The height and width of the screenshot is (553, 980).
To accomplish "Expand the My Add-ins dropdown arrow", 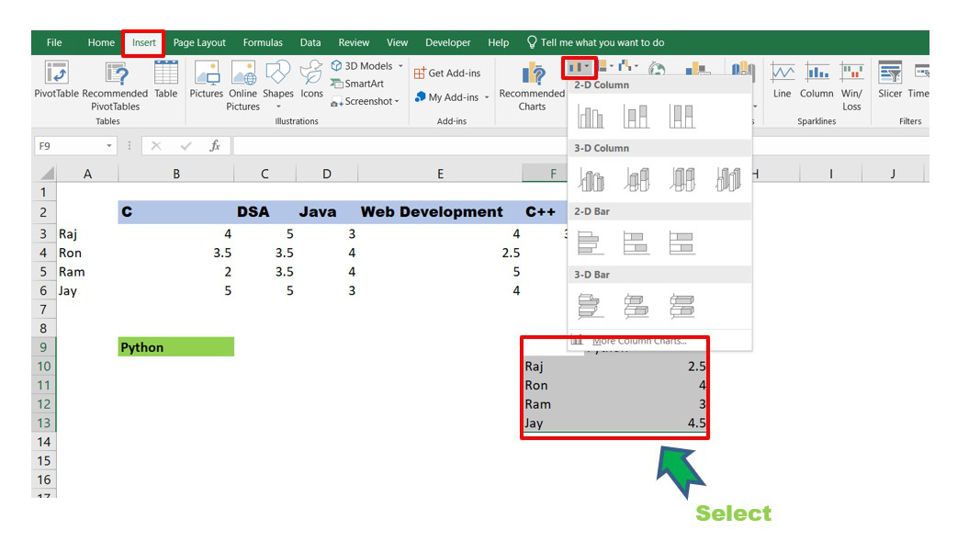I will coord(487,97).
